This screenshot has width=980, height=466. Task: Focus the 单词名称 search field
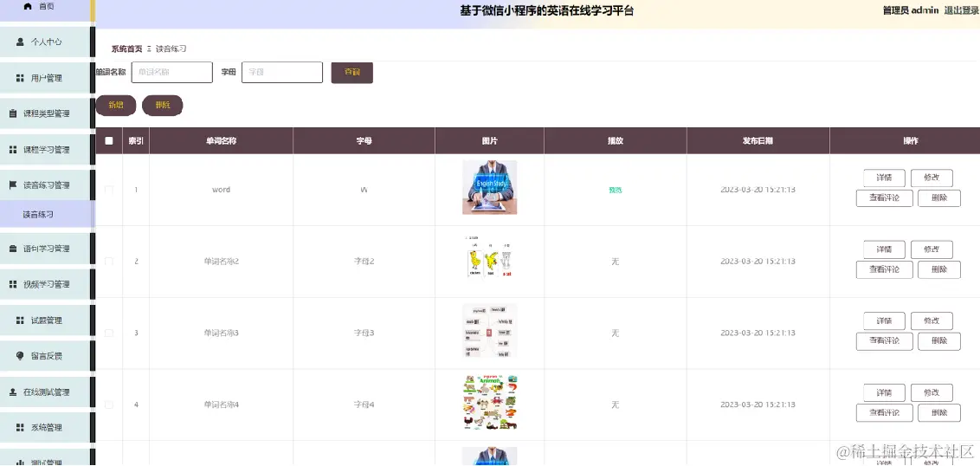click(x=172, y=73)
